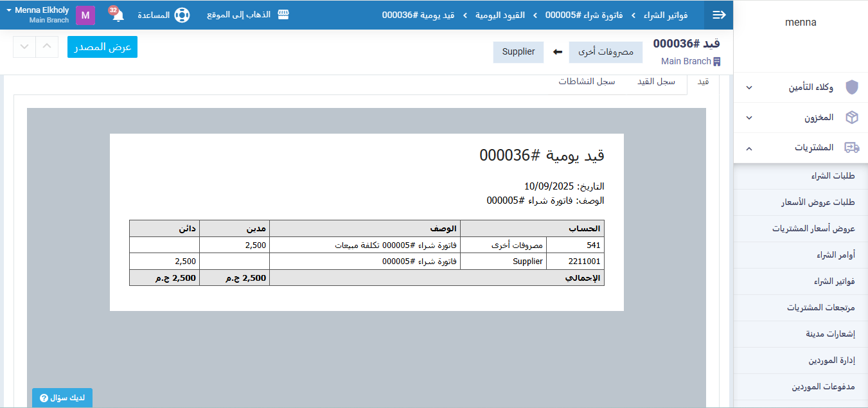
Task: Click the date 10/09/2025 text
Action: (x=549, y=186)
